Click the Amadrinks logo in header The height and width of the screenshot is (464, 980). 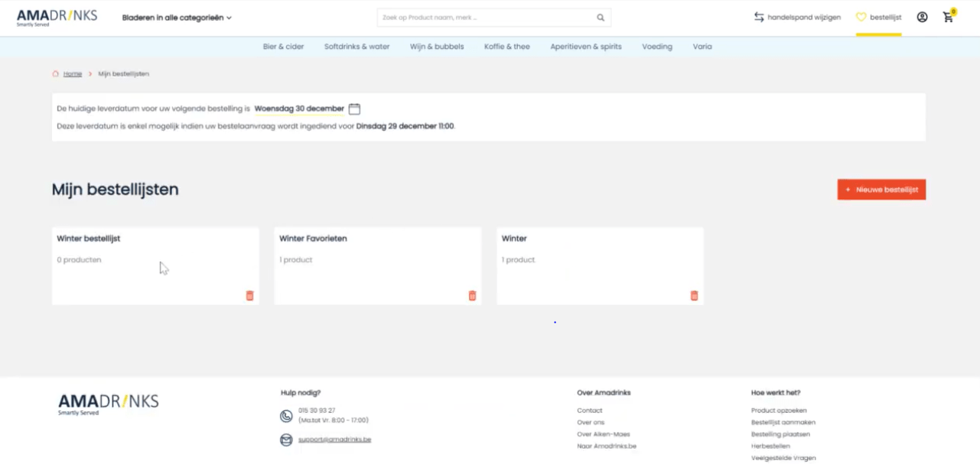pos(57,18)
